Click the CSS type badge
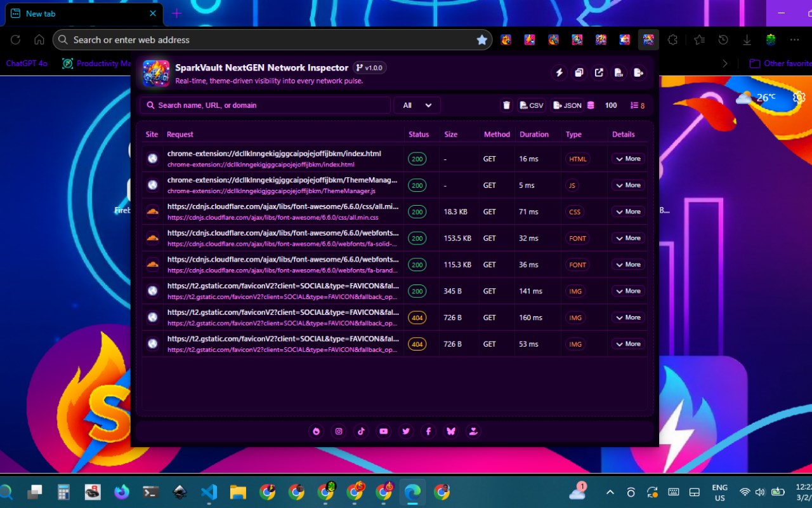Screen dimensions: 812x508 (x=575, y=212)
